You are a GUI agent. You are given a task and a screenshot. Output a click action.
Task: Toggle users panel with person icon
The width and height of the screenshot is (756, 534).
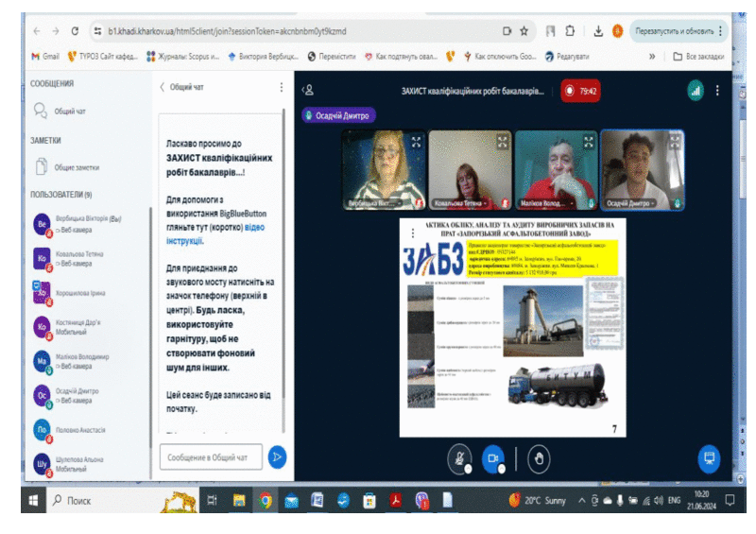tap(308, 90)
